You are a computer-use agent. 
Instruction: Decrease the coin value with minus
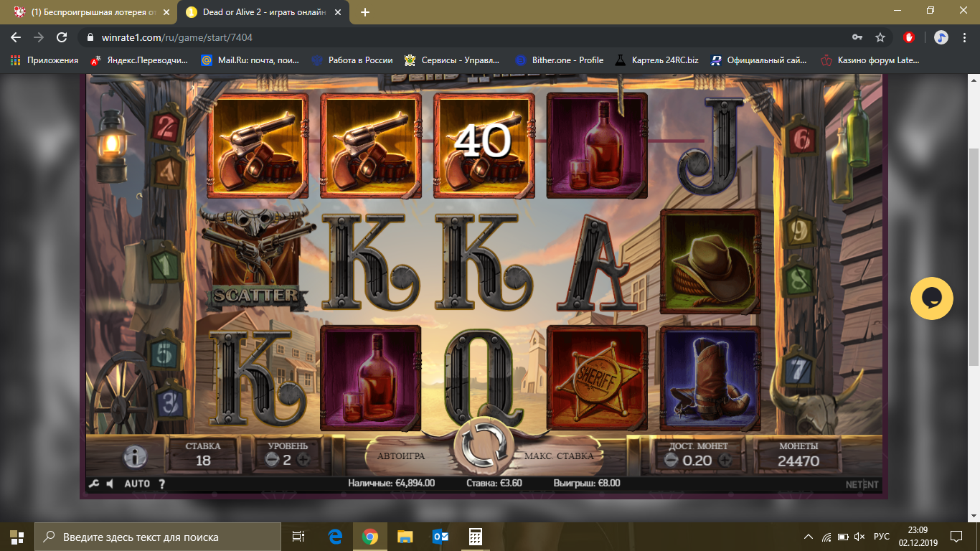pyautogui.click(x=671, y=460)
